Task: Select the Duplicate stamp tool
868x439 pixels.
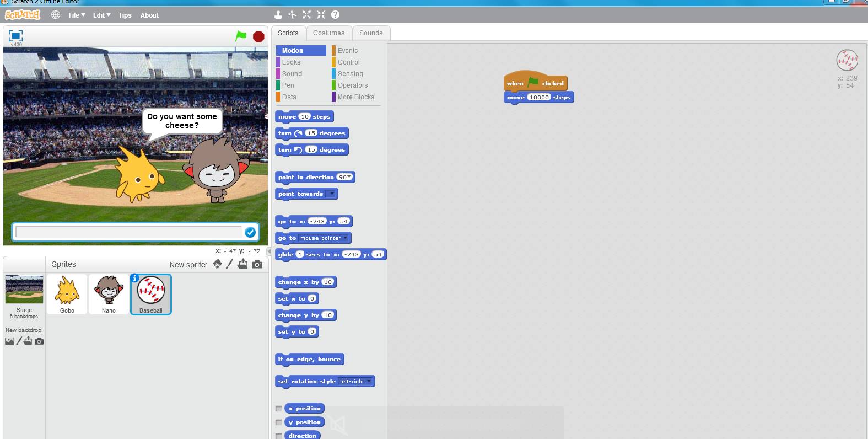Action: 278,15
